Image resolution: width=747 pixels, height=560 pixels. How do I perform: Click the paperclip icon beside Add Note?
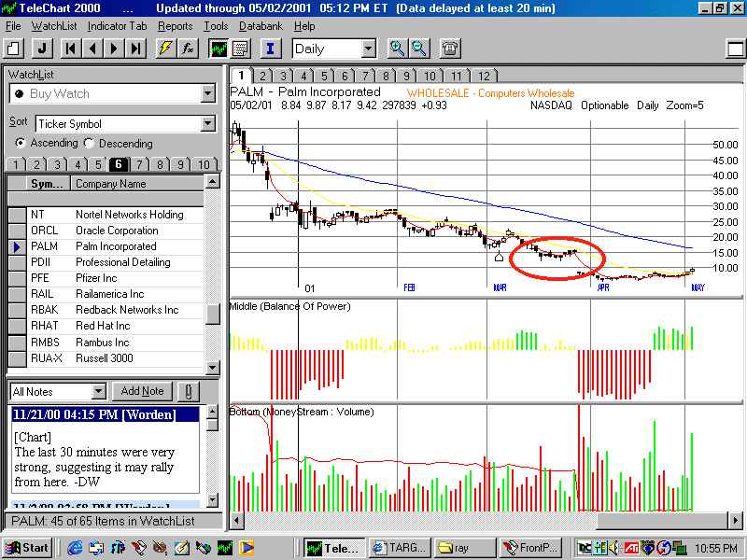click(x=189, y=392)
